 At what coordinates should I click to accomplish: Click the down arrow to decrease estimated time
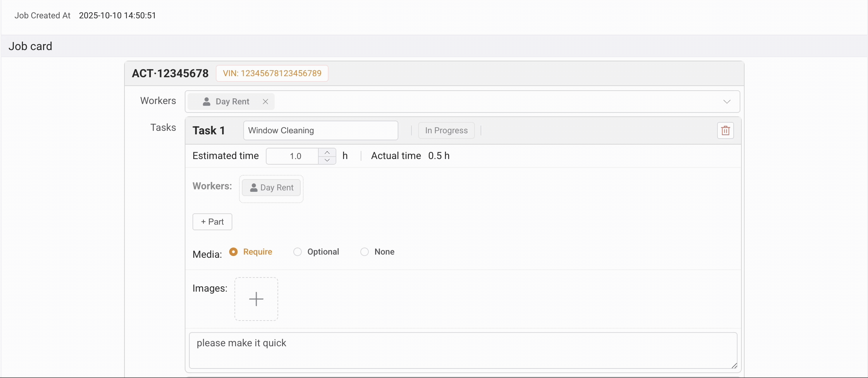click(327, 160)
